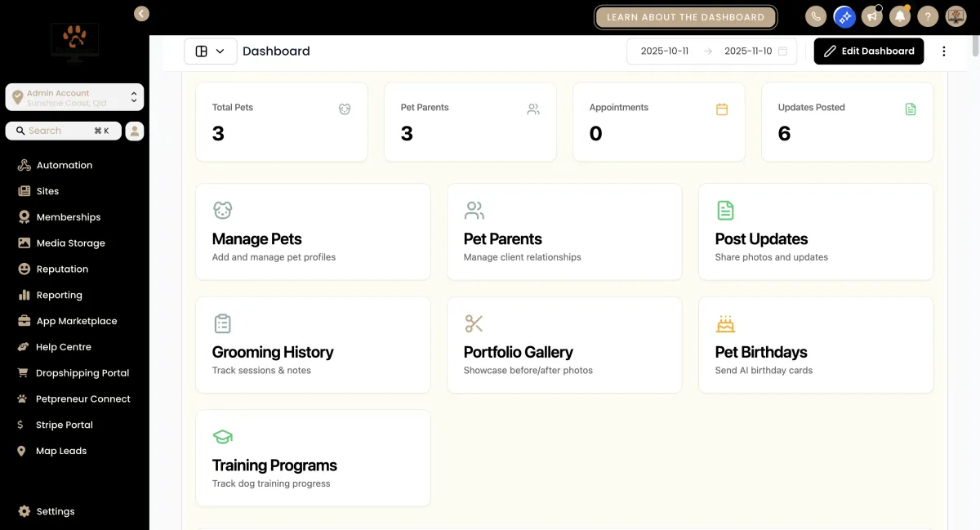The width and height of the screenshot is (980, 530).
Task: Go to Reputation in sidebar
Action: (62, 269)
